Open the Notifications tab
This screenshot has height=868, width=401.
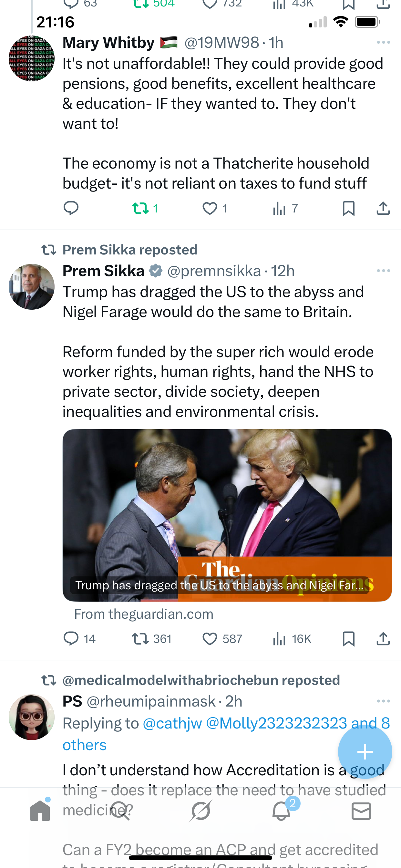(x=281, y=811)
